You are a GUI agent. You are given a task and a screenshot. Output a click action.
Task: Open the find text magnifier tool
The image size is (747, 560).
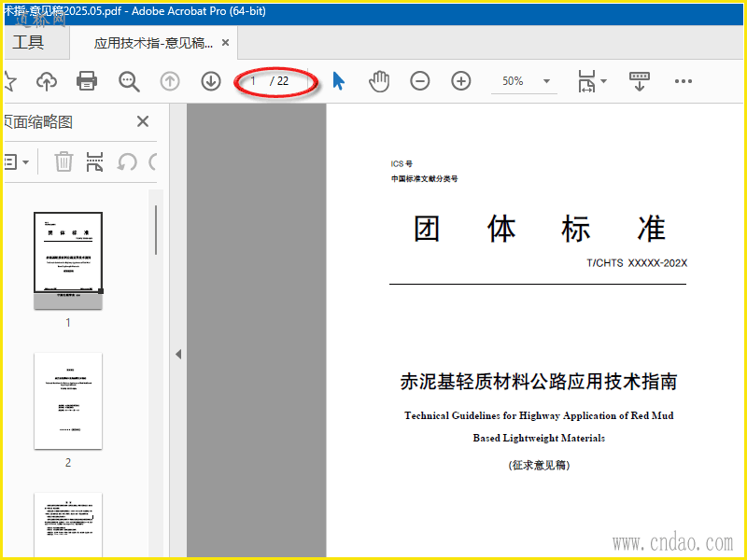pyautogui.click(x=129, y=81)
